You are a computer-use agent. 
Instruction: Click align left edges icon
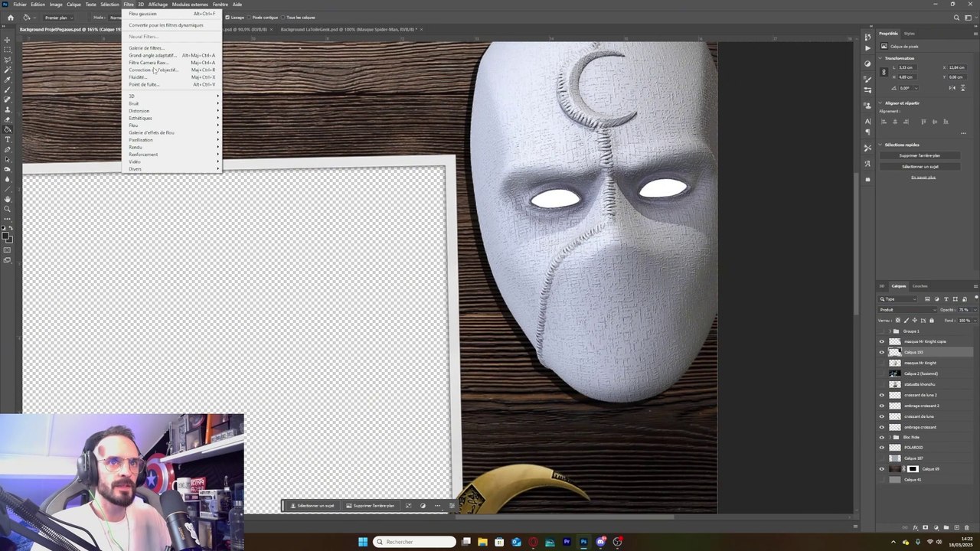coord(884,122)
